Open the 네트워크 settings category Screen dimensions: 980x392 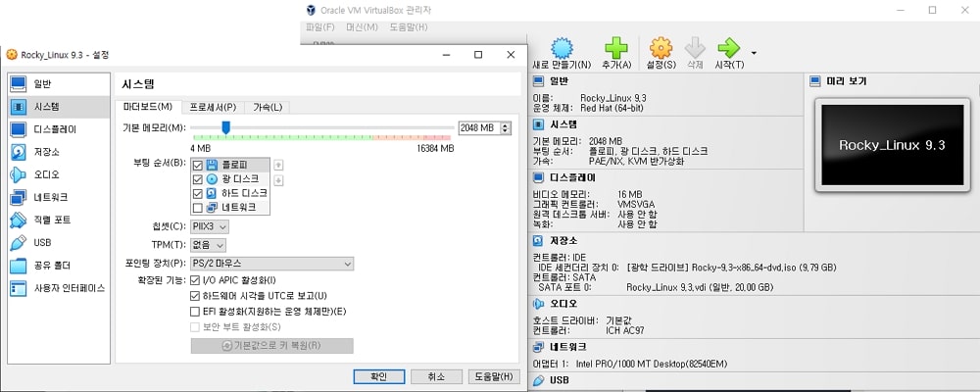58,198
